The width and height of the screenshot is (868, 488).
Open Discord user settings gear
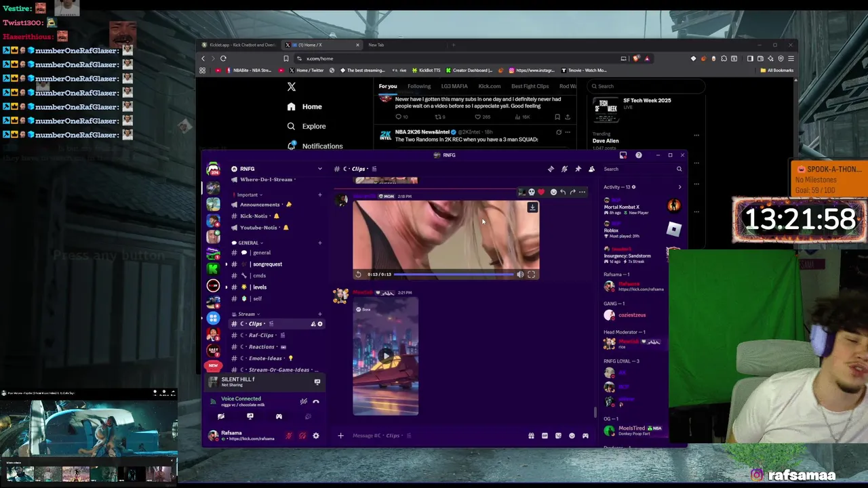[316, 436]
